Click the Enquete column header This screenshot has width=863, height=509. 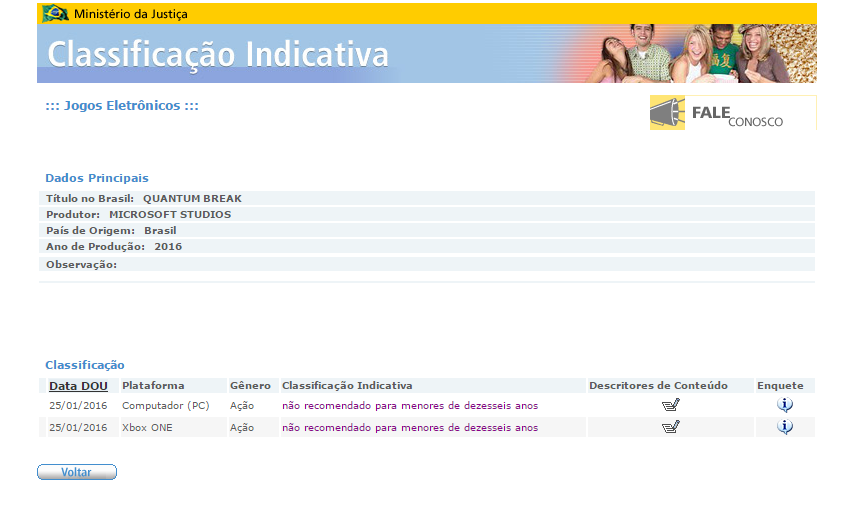780,386
